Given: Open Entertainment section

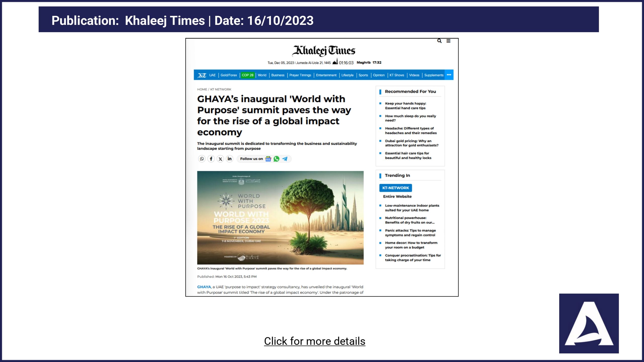Looking at the screenshot, I should pos(326,75).
